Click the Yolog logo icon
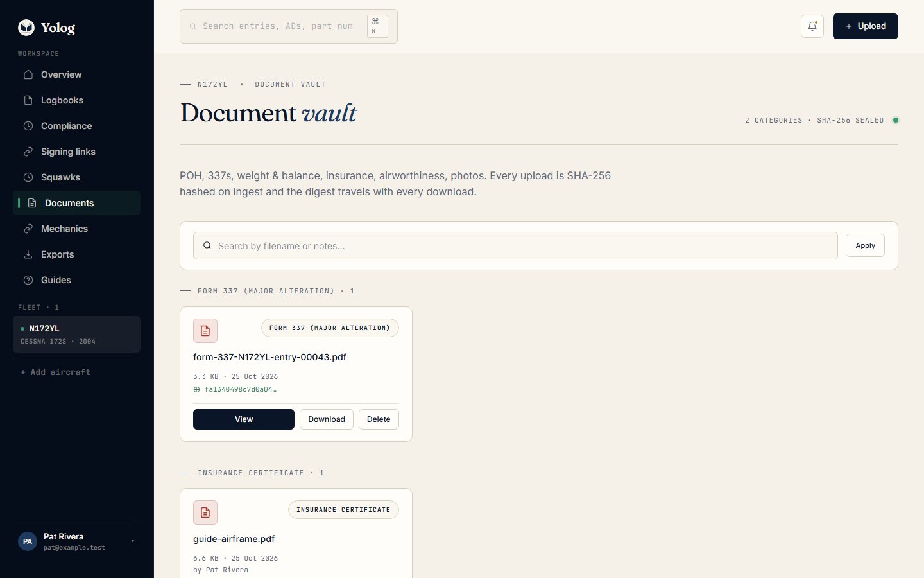 [x=26, y=27]
